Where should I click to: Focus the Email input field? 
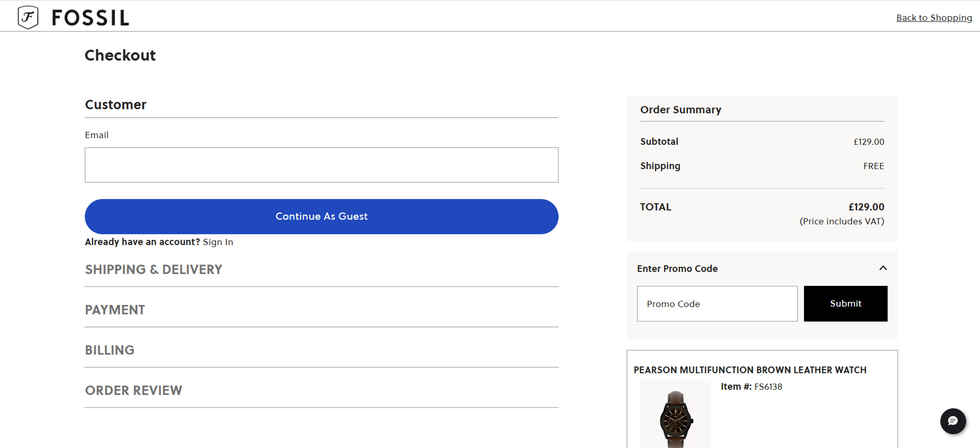[x=322, y=165]
